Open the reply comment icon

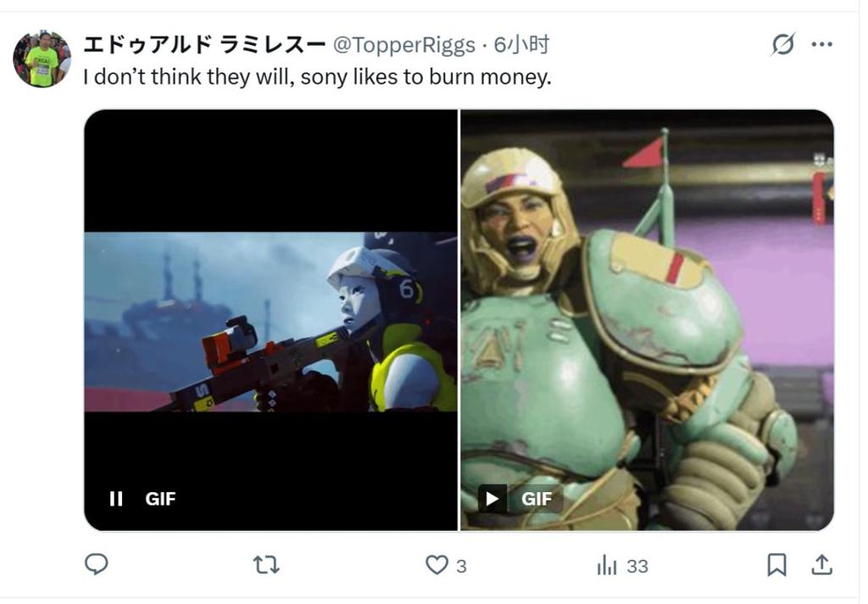[97, 565]
